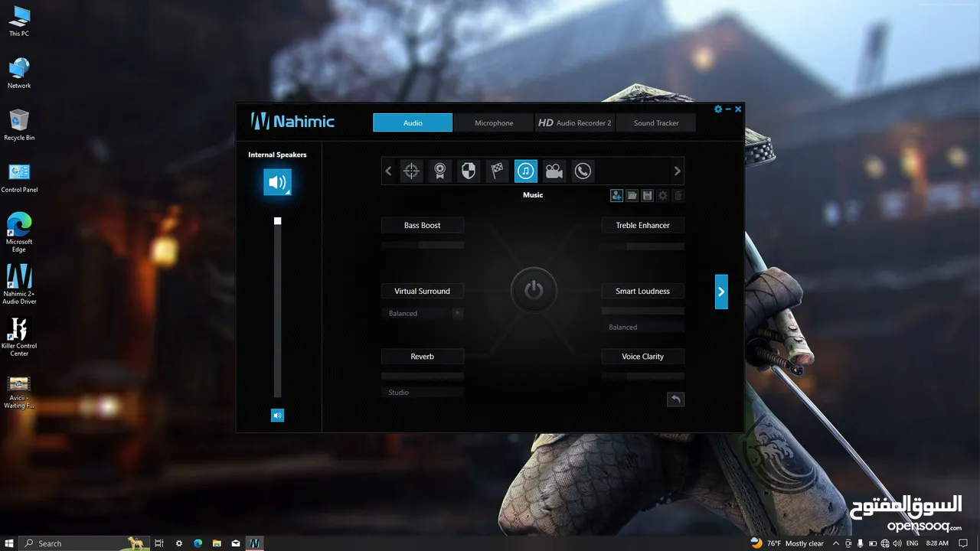This screenshot has width=980, height=551.
Task: Select the checkered flag racing profile
Action: pyautogui.click(x=498, y=171)
